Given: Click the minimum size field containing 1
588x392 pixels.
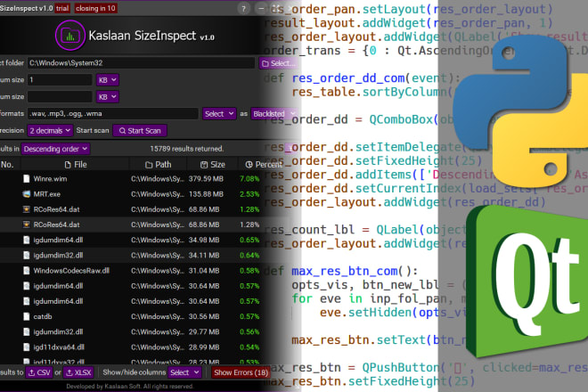Looking at the screenshot, I should point(60,80).
